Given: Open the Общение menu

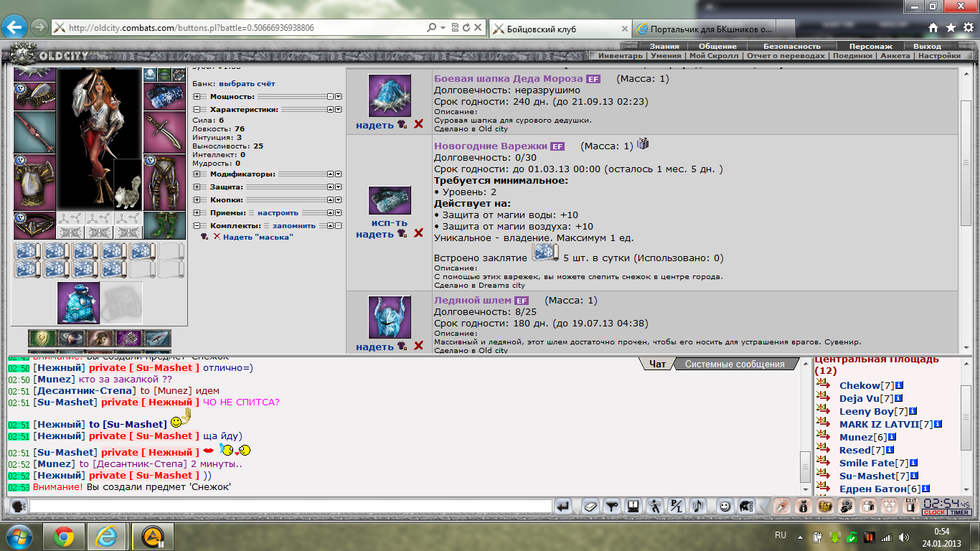Looking at the screenshot, I should tap(717, 46).
